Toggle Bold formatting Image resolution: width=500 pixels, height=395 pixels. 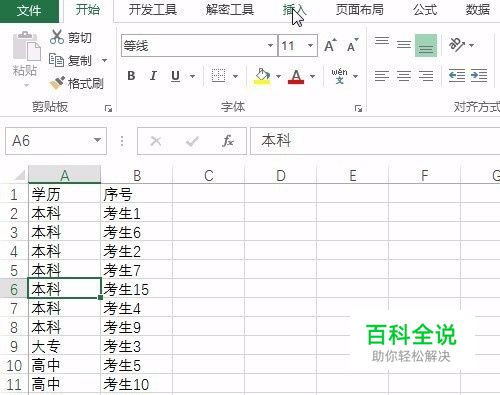[131, 76]
